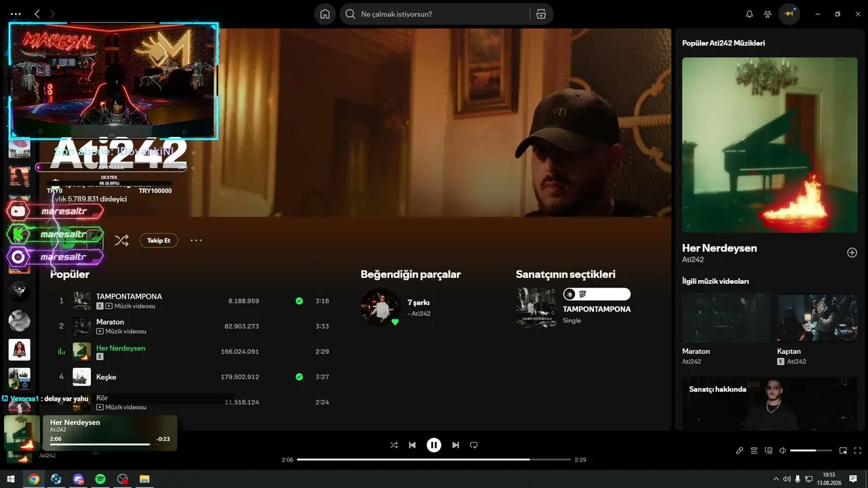The height and width of the screenshot is (488, 868).
Task: Open the lyrics microphone icon
Action: 740,451
